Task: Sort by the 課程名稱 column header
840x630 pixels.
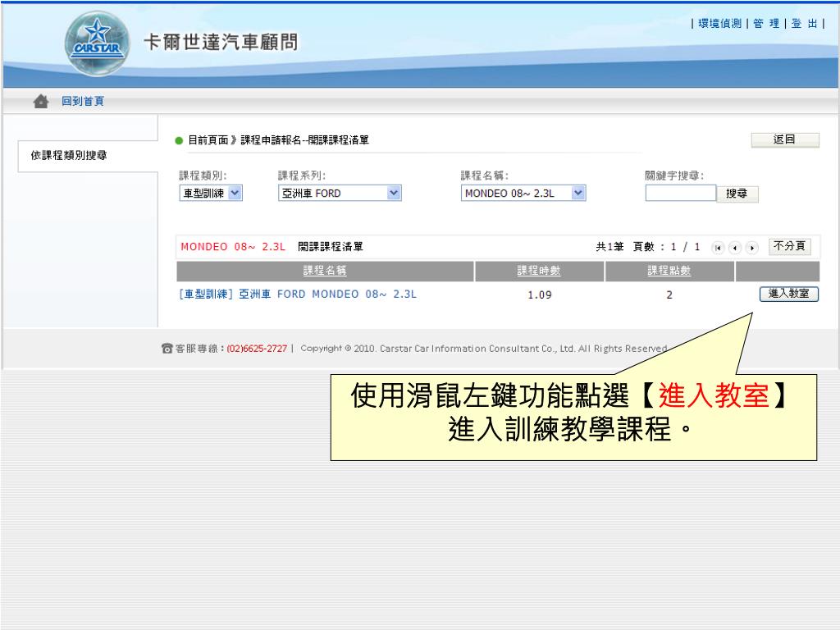Action: [x=325, y=271]
